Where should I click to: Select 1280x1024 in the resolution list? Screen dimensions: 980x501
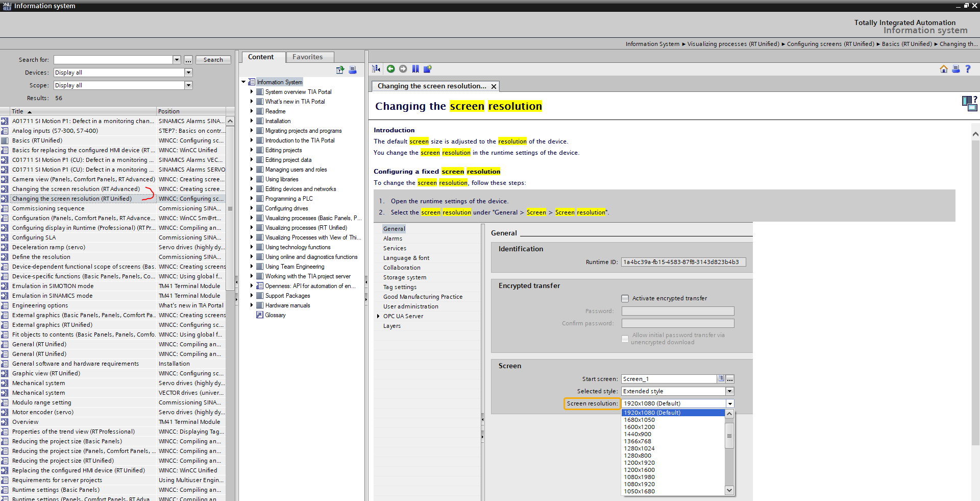(639, 448)
